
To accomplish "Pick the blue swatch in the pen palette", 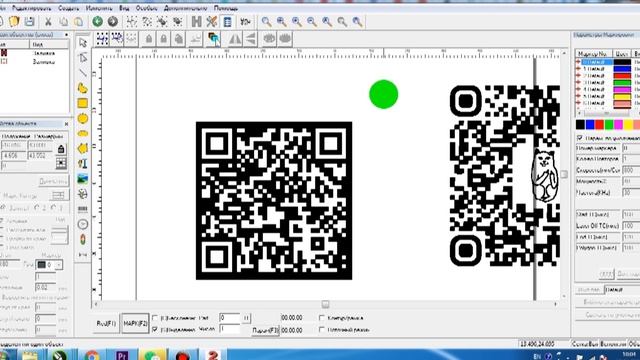I will [x=589, y=124].
